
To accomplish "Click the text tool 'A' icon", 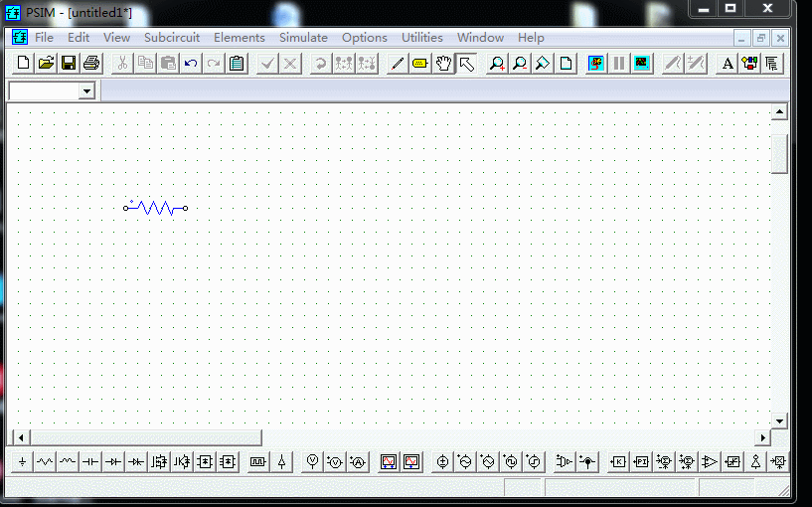I will tap(728, 64).
